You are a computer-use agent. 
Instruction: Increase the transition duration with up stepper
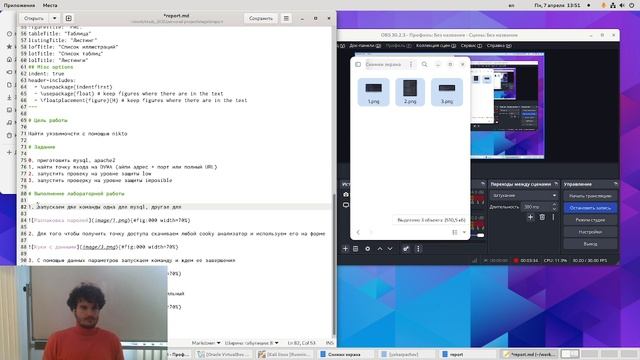pos(554,205)
